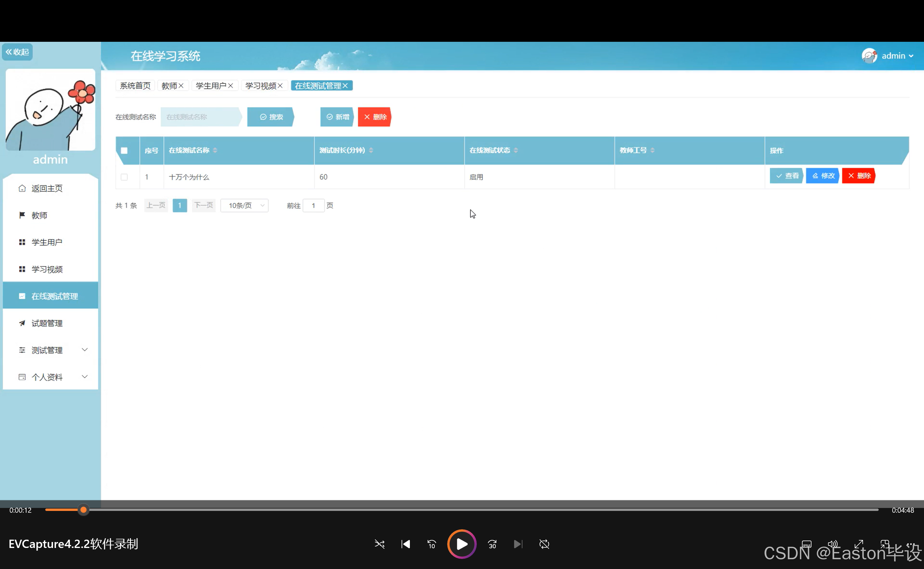Tick the checkbox for row 十万个为什么
Image resolution: width=924 pixels, height=569 pixels.
124,177
